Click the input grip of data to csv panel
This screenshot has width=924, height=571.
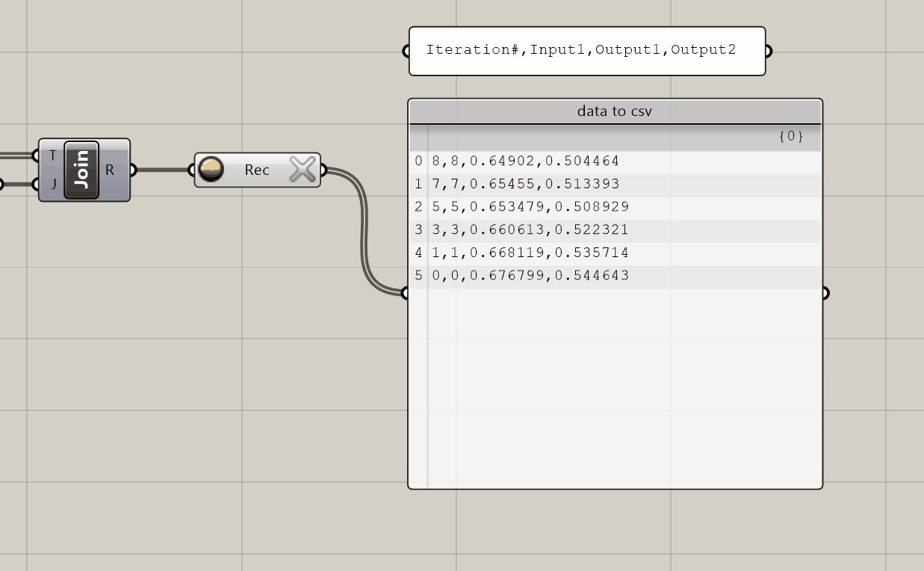[x=407, y=293]
